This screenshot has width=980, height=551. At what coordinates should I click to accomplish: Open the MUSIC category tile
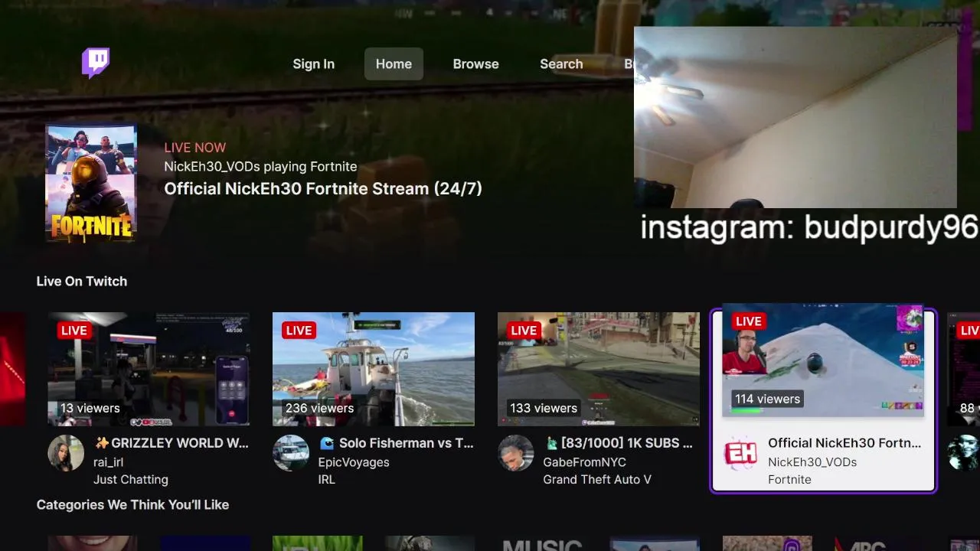pos(542,543)
